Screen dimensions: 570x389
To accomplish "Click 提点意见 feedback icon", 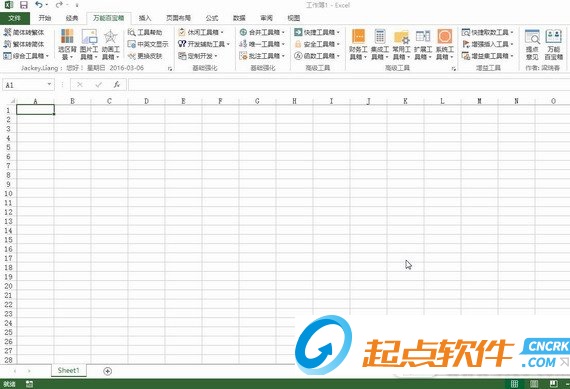I will tap(532, 44).
